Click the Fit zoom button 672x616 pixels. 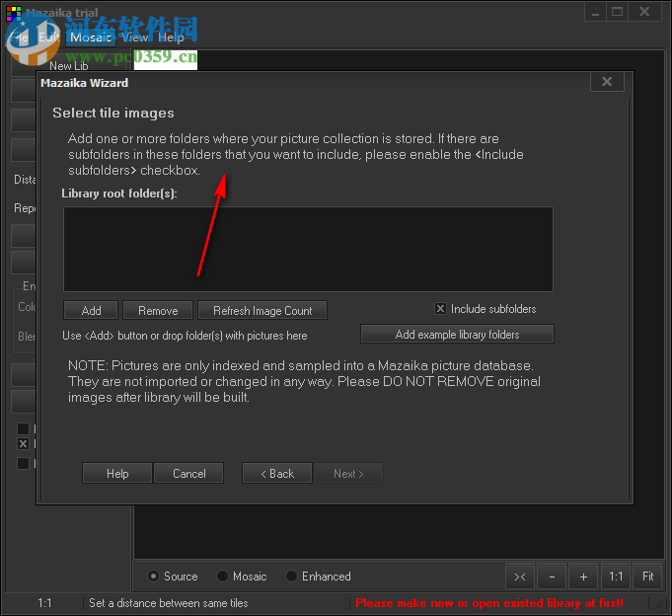[x=647, y=577]
